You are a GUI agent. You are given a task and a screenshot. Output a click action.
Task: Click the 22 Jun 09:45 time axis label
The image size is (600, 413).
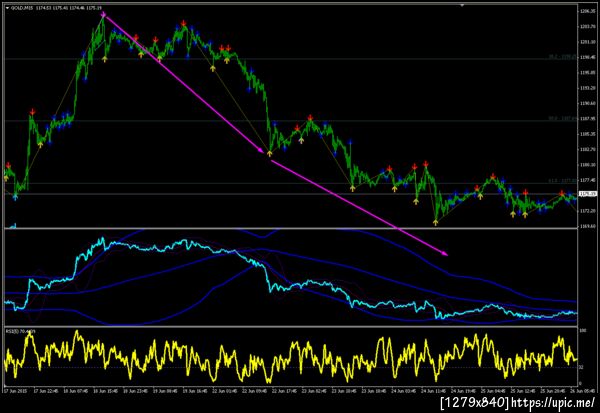[256, 391]
